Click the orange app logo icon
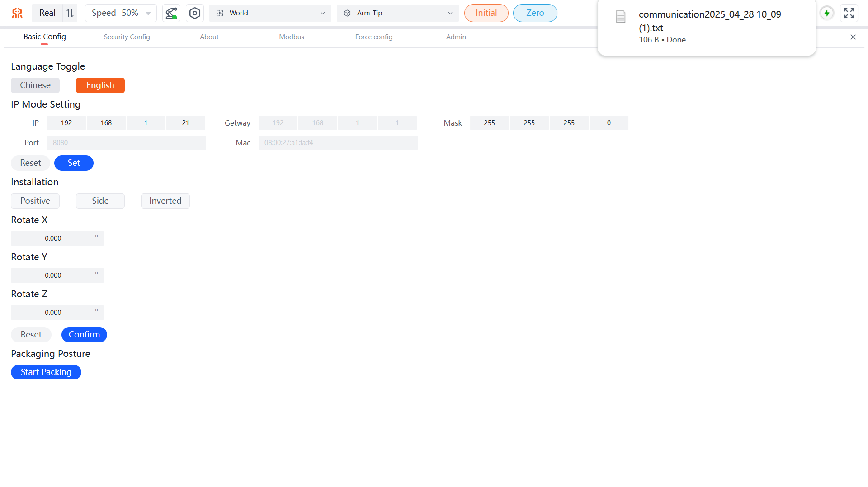This screenshot has width=868, height=487. click(17, 13)
